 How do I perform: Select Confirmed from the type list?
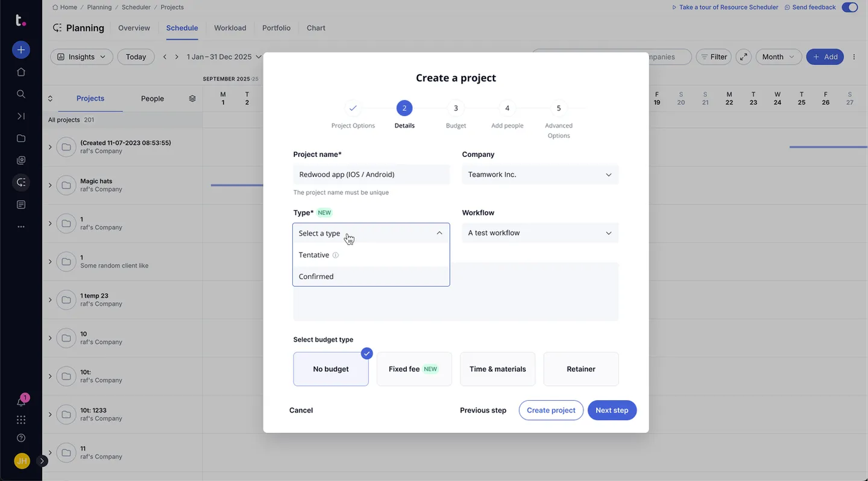[316, 276]
